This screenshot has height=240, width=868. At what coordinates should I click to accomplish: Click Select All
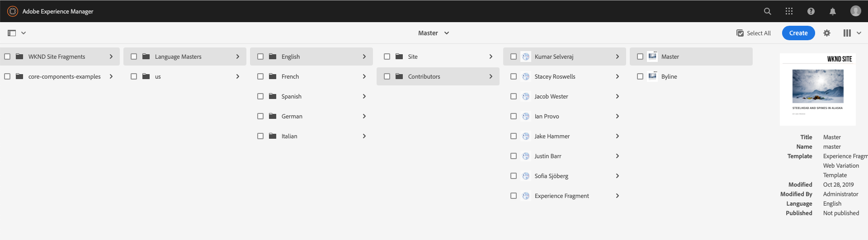tap(754, 33)
